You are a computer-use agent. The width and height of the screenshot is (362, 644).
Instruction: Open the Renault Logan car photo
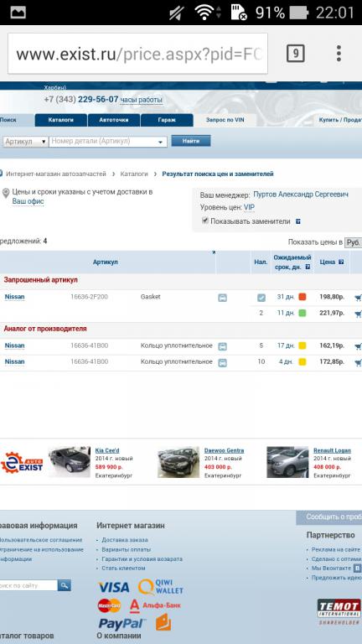coord(287,462)
